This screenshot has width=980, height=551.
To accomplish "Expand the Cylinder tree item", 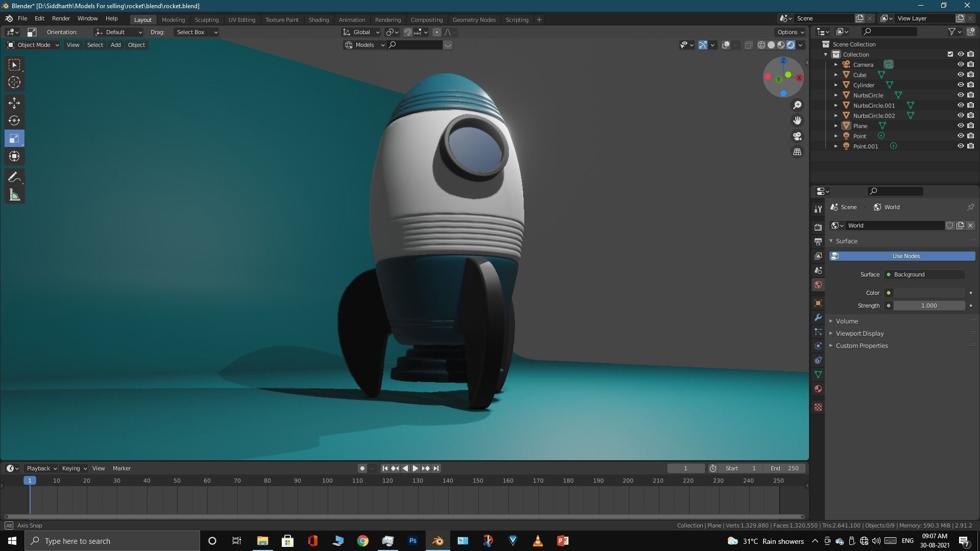I will pyautogui.click(x=836, y=85).
